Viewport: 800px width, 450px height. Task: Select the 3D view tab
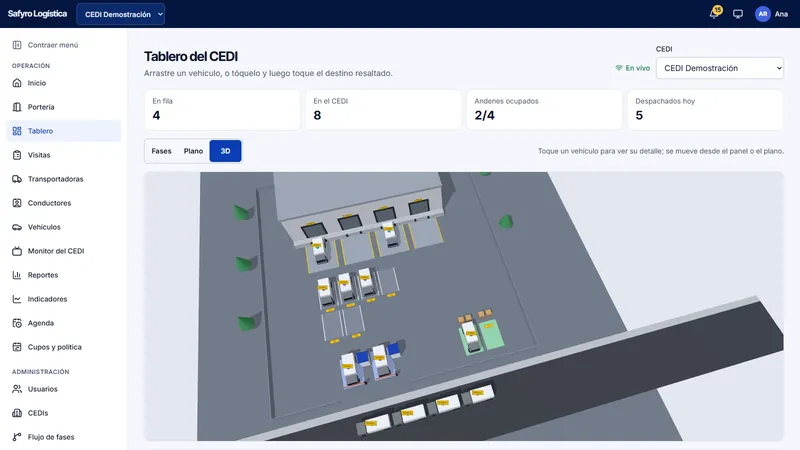coord(226,151)
